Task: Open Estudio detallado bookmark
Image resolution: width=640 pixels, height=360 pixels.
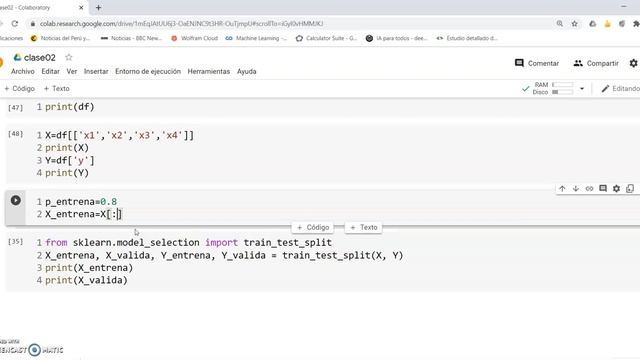Action: tap(467, 38)
